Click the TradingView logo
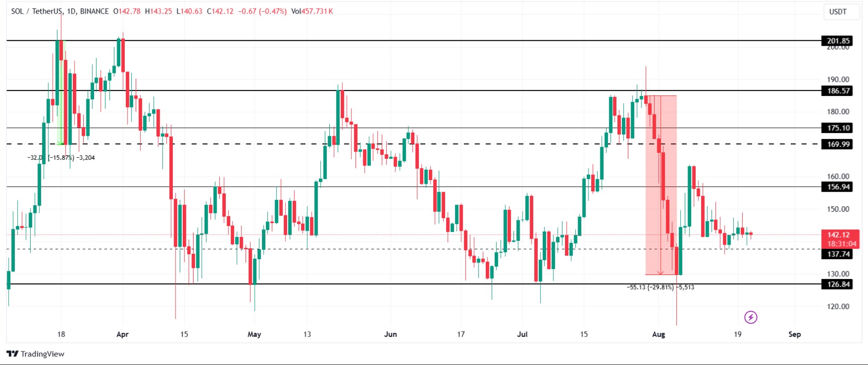This screenshot has width=868, height=365. 35,354
